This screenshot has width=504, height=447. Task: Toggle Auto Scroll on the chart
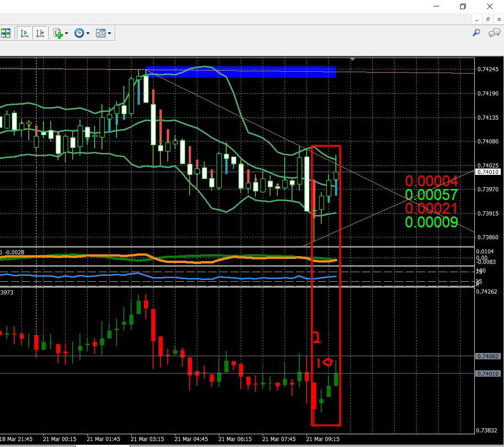[25, 32]
